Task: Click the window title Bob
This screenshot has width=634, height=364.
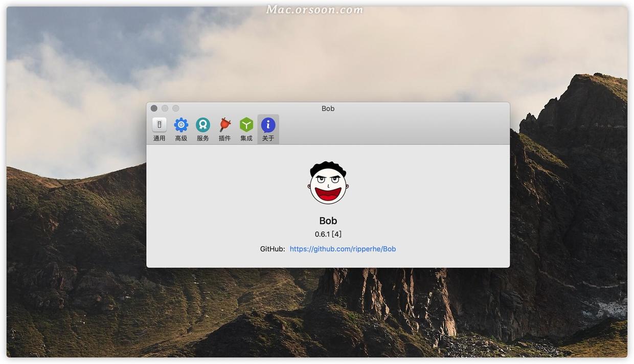Action: pos(328,108)
